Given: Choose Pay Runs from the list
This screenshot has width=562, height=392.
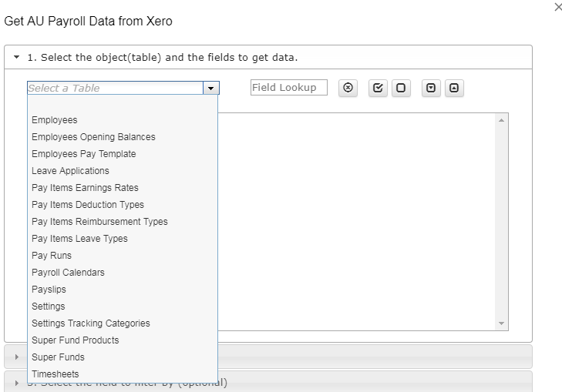Looking at the screenshot, I should click(x=52, y=256).
